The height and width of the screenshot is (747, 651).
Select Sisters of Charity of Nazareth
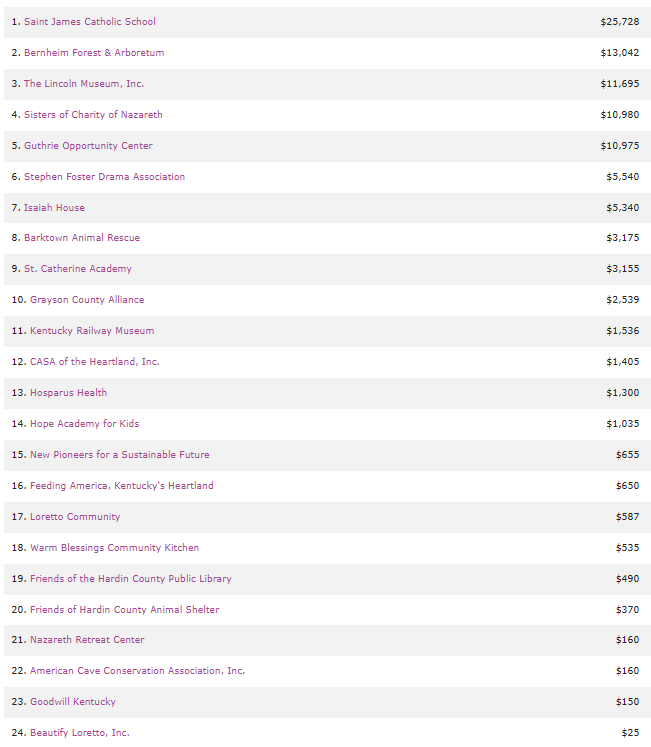93,115
